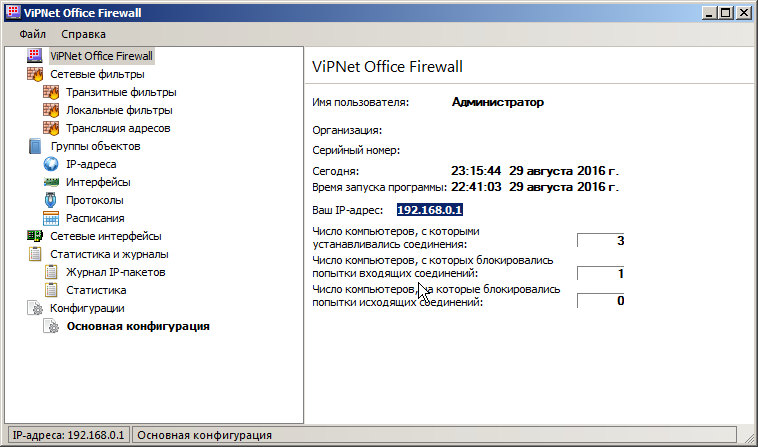This screenshot has width=758, height=447.
Task: Click the program start time 22:41:03 value
Action: coord(476,187)
